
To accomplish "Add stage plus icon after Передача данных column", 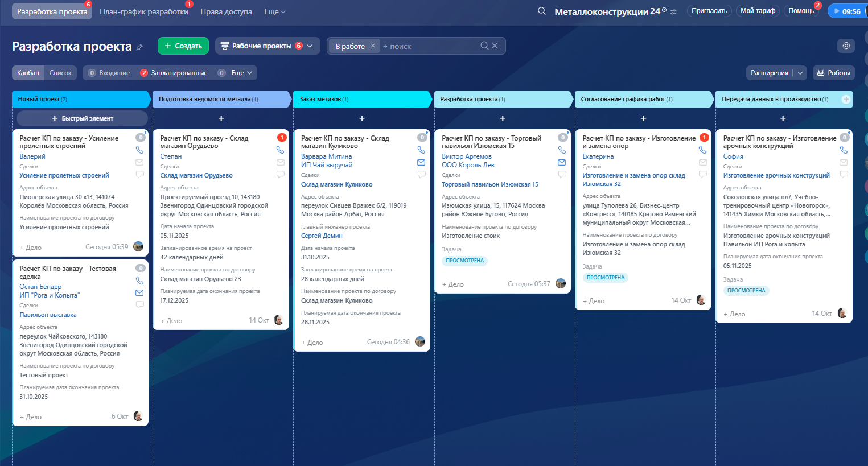I will coord(846,99).
